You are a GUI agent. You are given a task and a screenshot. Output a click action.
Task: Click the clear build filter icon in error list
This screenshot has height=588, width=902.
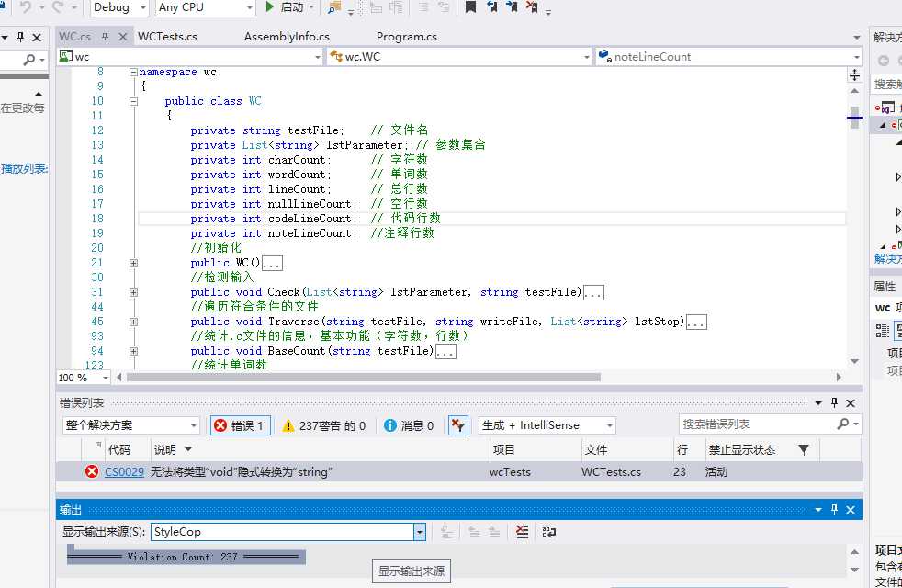457,425
